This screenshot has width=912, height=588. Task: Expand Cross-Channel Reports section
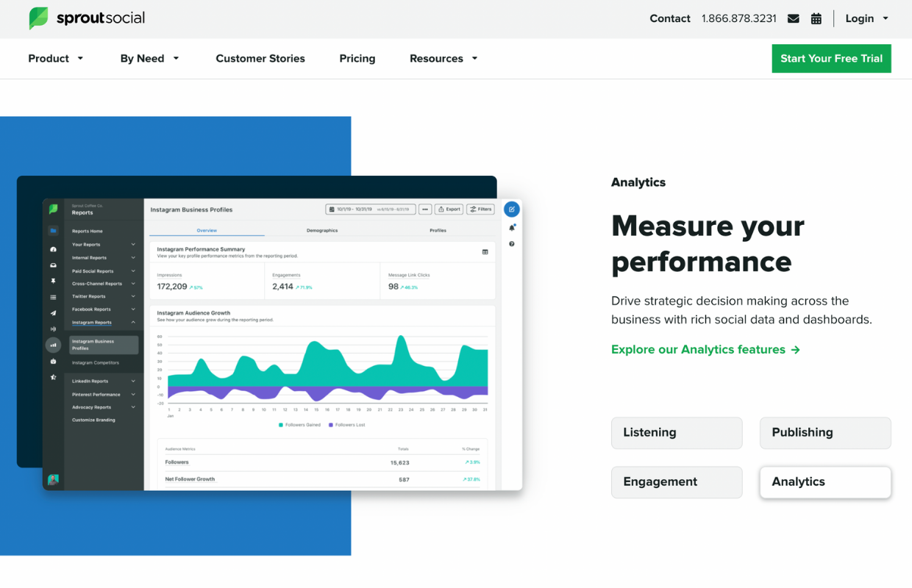tap(104, 284)
